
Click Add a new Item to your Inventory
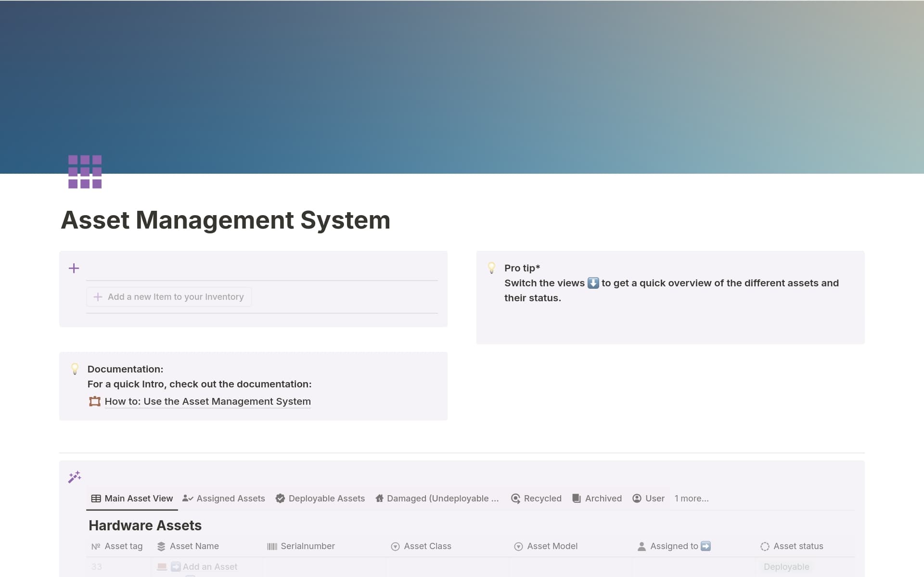pyautogui.click(x=169, y=296)
